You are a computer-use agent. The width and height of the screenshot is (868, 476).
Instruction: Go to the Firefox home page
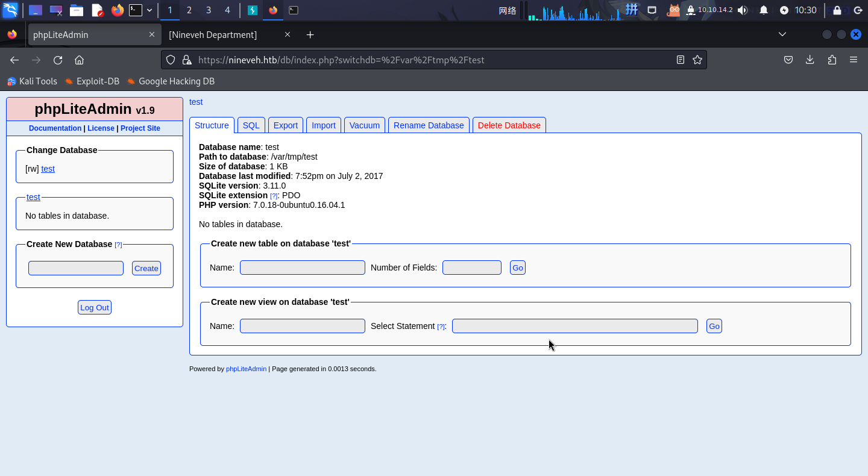79,60
